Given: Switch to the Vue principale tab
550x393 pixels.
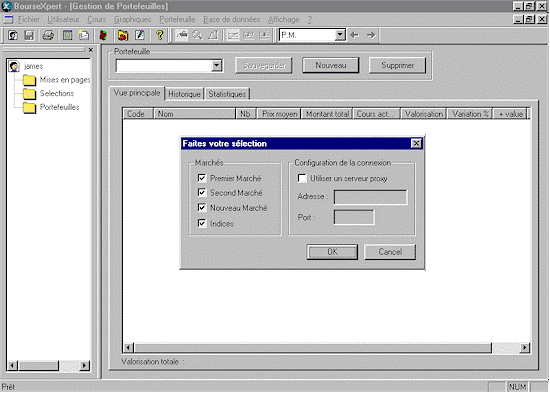Looking at the screenshot, I should coord(137,93).
